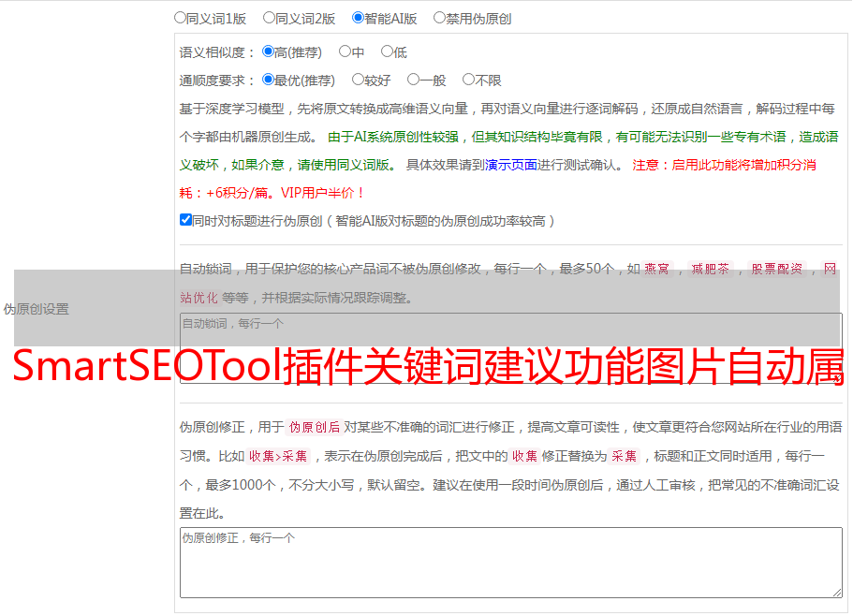Set 语义相似度 to 高(推荐)
The image size is (853, 616).
(x=268, y=51)
